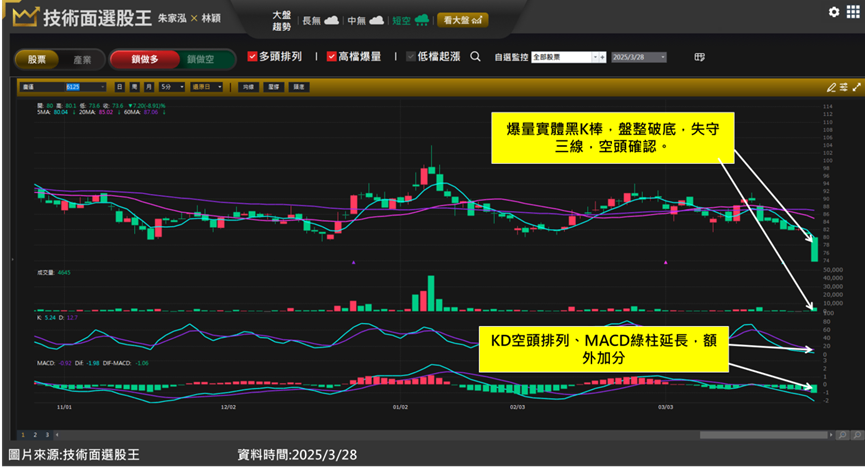The width and height of the screenshot is (865, 470).
Task: Click the scroll right arrow at scrollbar end
Action: (x=831, y=435)
